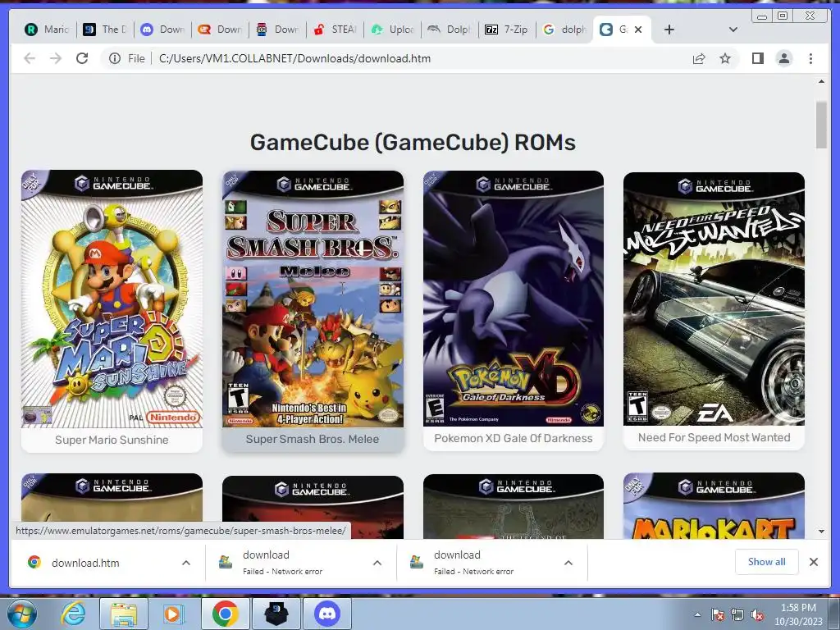The height and width of the screenshot is (630, 840).
Task: Click the page scroll up arrow
Action: pos(821,81)
